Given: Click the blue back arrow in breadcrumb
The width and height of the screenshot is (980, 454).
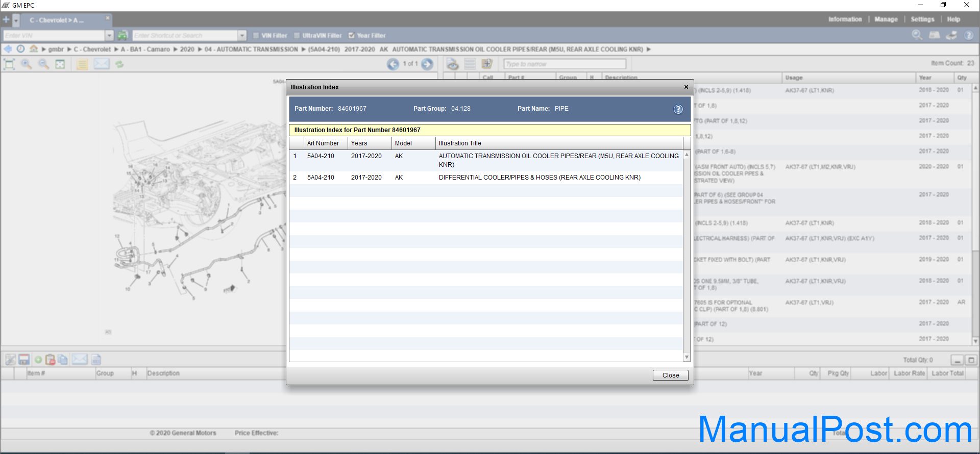Looking at the screenshot, I should pos(8,49).
